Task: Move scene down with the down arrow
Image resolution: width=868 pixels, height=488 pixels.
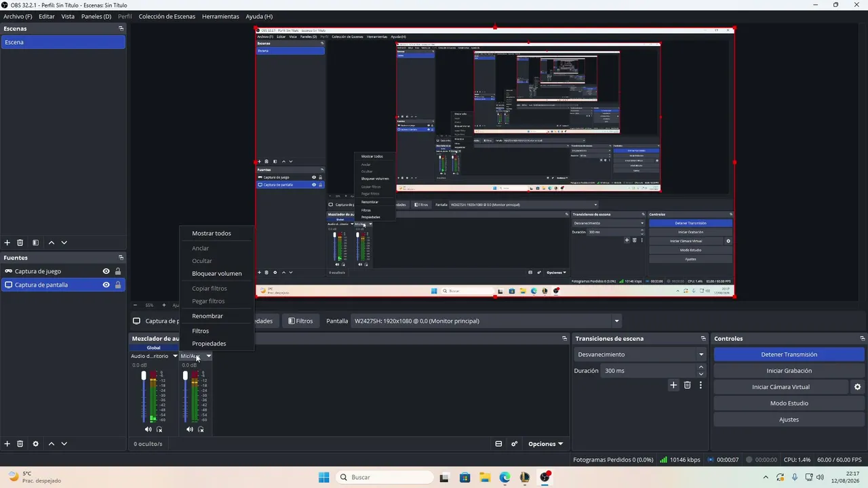Action: pyautogui.click(x=64, y=243)
